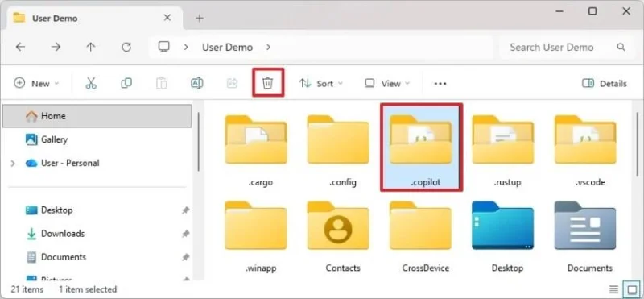The width and height of the screenshot is (644, 299).
Task: Switch to details list view icon in status bar
Action: pos(613,289)
